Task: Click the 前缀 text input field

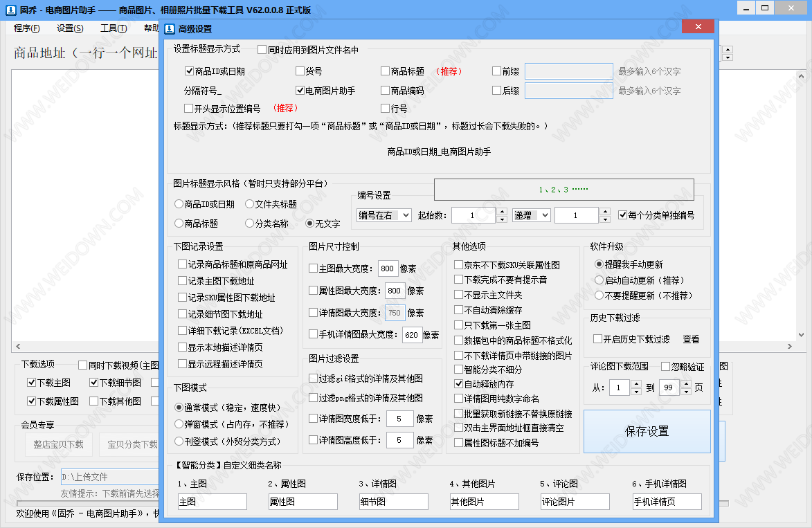Action: click(568, 71)
